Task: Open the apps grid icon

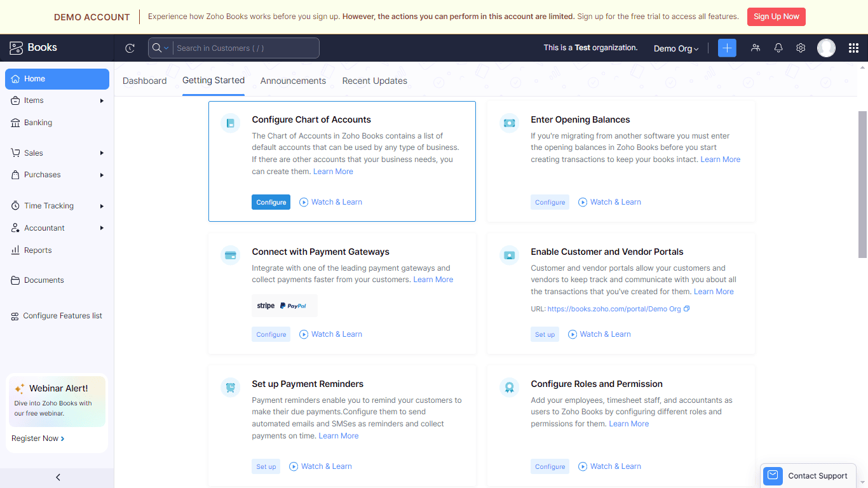Action: click(854, 48)
